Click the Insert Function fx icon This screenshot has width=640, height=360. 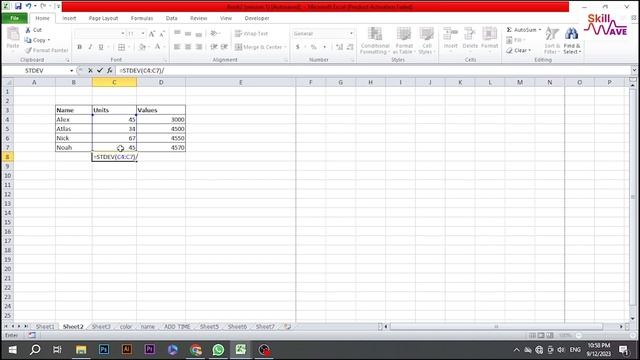click(x=109, y=71)
